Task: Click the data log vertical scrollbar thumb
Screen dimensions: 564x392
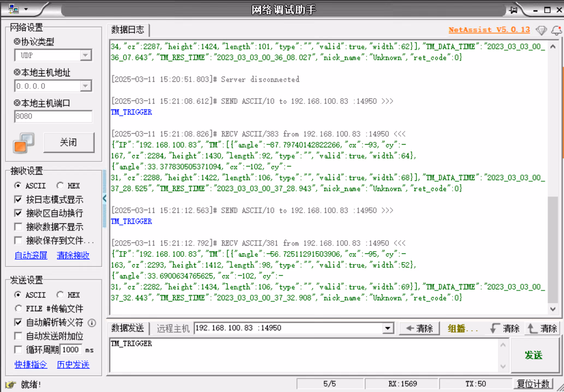Action: pos(553,250)
